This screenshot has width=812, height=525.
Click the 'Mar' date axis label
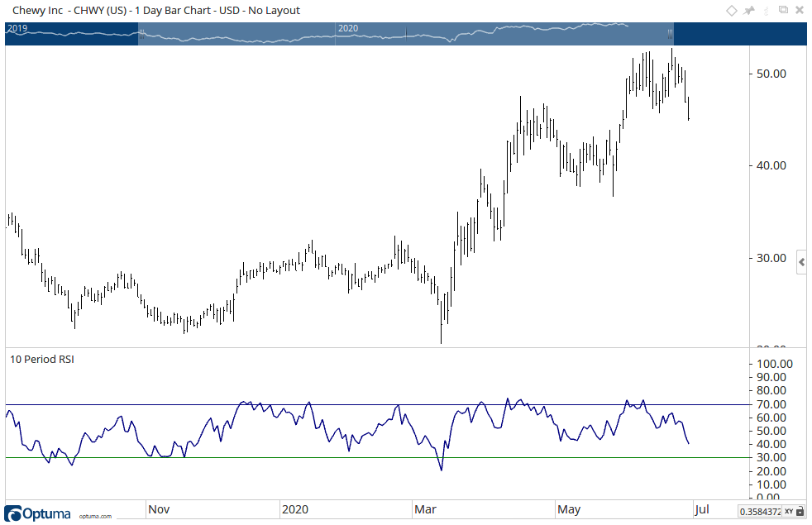(x=425, y=509)
